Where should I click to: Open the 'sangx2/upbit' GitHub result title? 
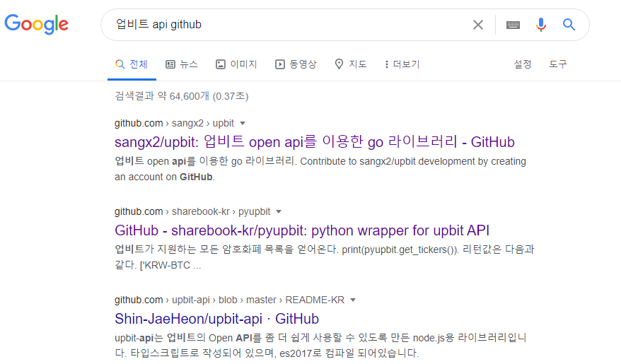(x=315, y=141)
